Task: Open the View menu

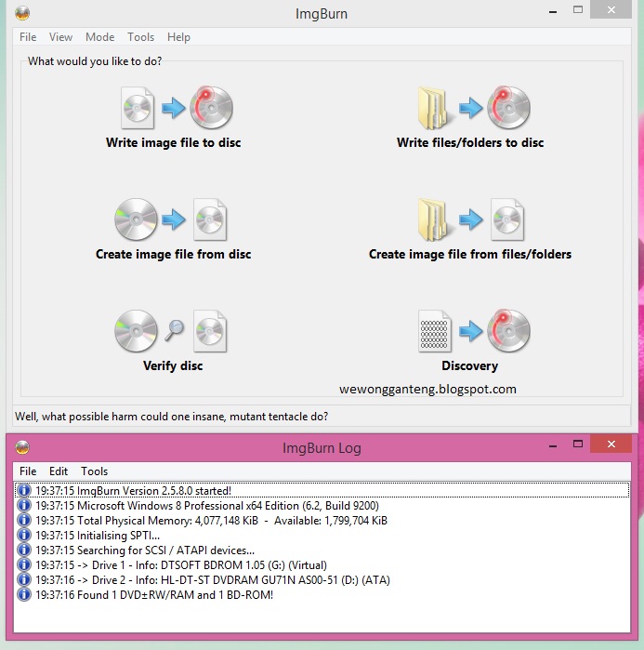Action: pyautogui.click(x=60, y=37)
